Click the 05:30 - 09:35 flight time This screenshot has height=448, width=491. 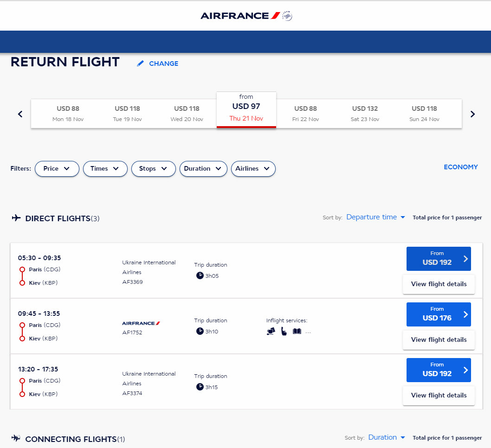point(39,258)
